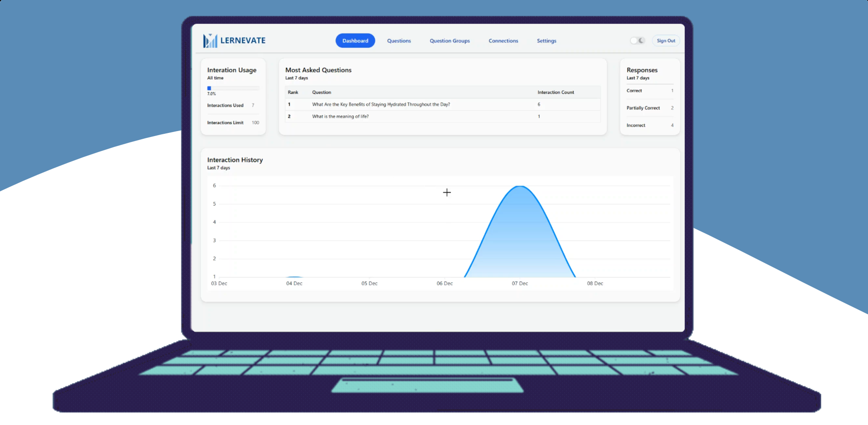The height and width of the screenshot is (425, 868).
Task: Click the LERNEVATE brand name text
Action: click(x=243, y=41)
